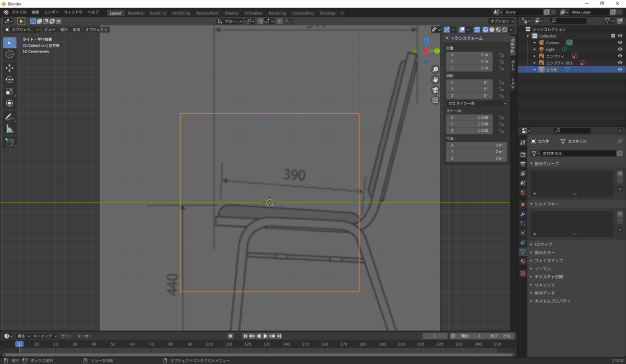Click the dimension X field 2 m

click(476, 145)
